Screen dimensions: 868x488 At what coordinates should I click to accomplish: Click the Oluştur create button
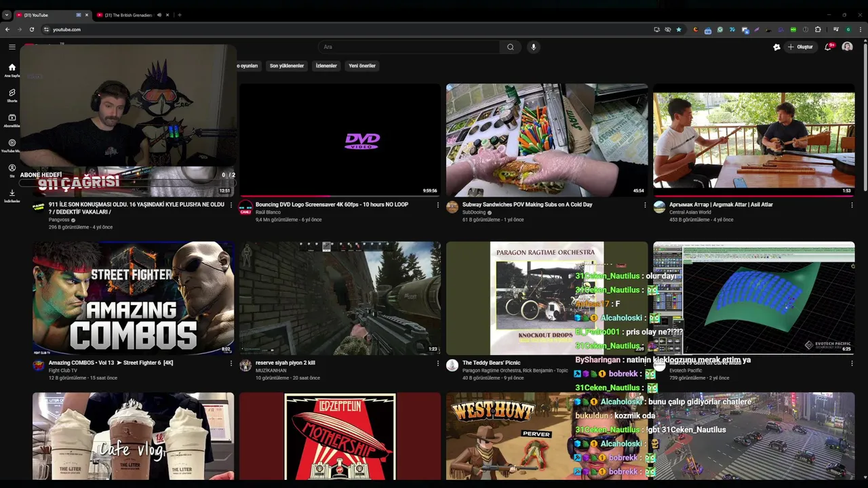click(800, 47)
